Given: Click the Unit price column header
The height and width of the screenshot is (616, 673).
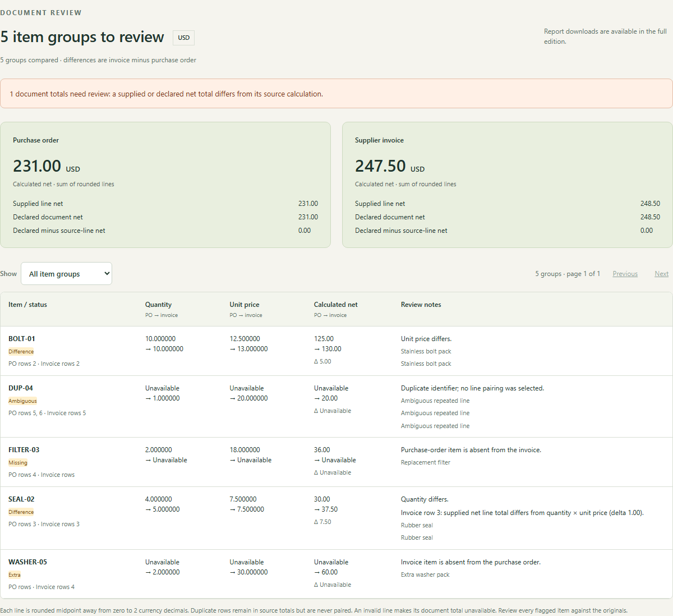Looking at the screenshot, I should click(x=245, y=305).
